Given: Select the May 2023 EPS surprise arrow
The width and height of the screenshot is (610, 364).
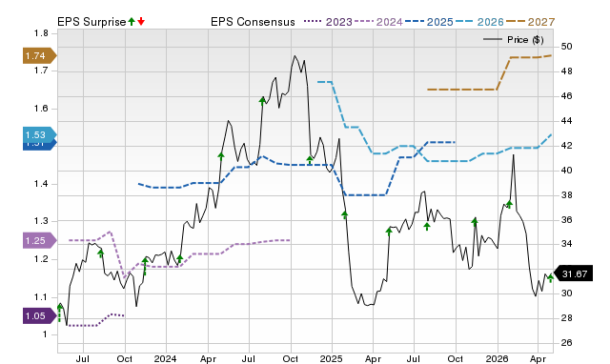Looking at the screenshot, I should click(x=59, y=313).
